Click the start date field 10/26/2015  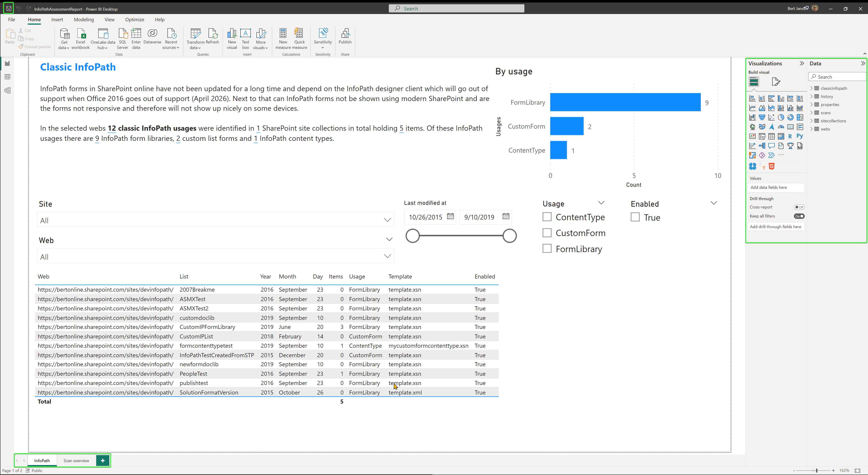tap(430, 217)
